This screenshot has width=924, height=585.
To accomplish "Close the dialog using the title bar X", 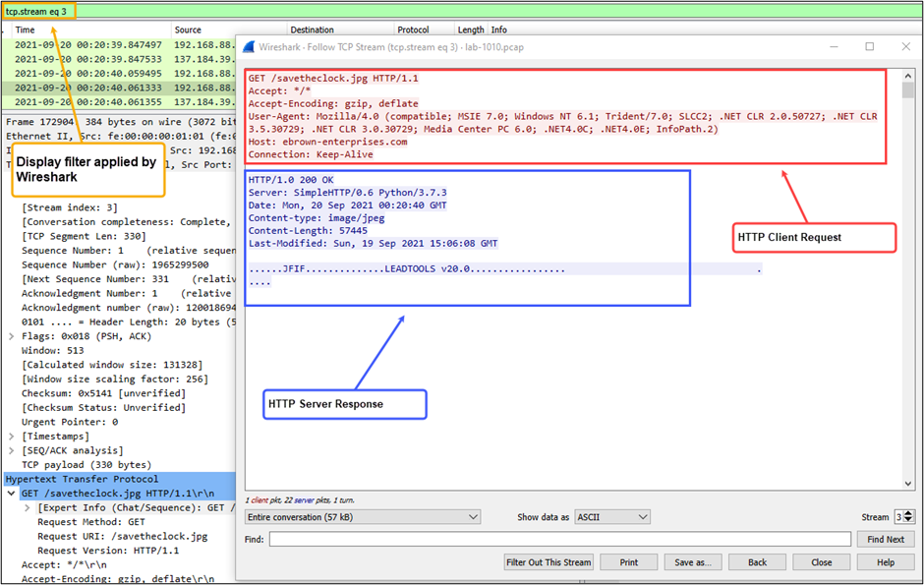I will pyautogui.click(x=906, y=46).
